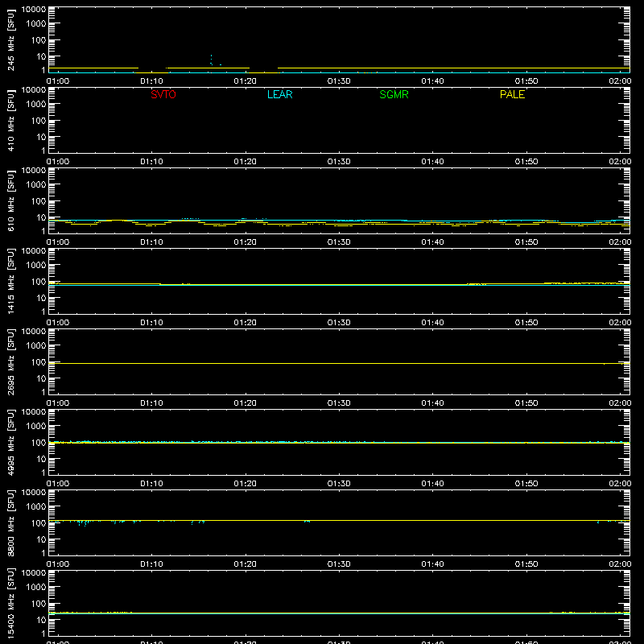Select the 4995 MHz [SFU] axis title
The height and width of the screenshot is (644, 644).
click(x=10, y=442)
